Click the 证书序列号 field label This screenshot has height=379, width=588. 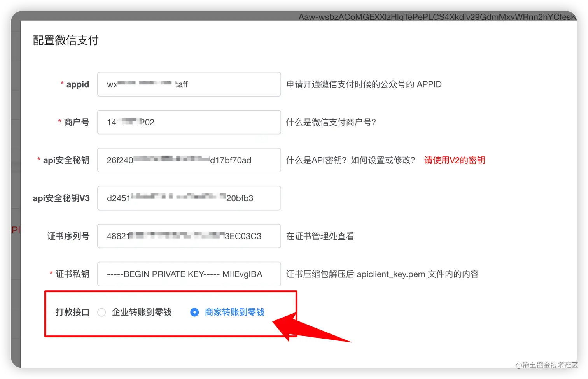[x=68, y=236]
